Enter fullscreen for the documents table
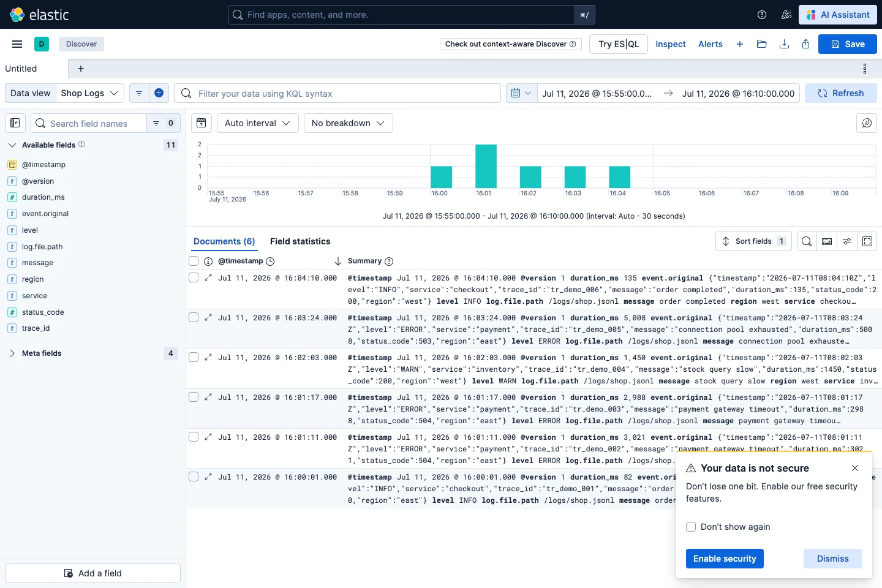882x588 pixels. click(867, 241)
